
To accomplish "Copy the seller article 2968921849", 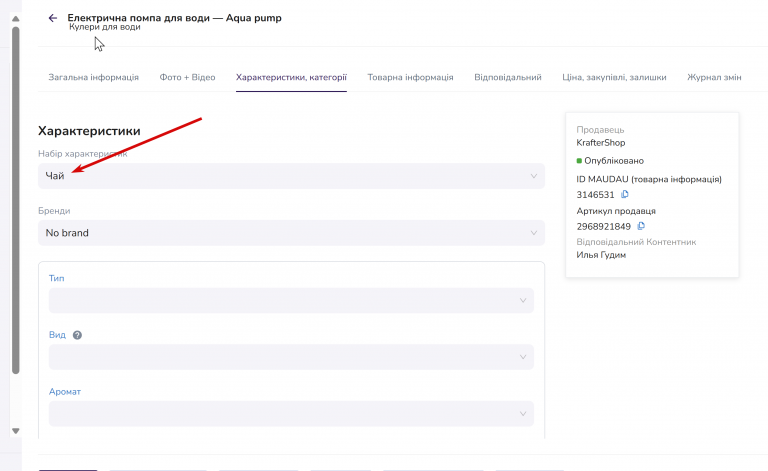I will point(641,226).
